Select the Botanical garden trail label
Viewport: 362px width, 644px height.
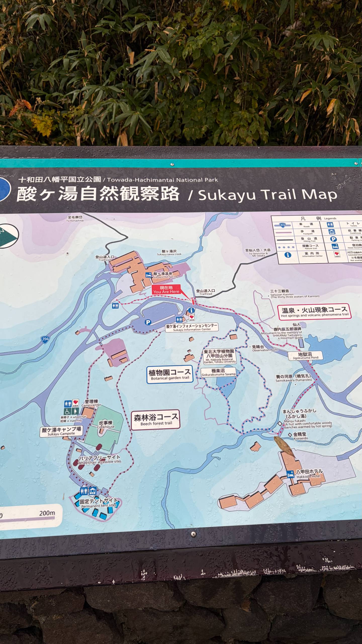tap(170, 374)
